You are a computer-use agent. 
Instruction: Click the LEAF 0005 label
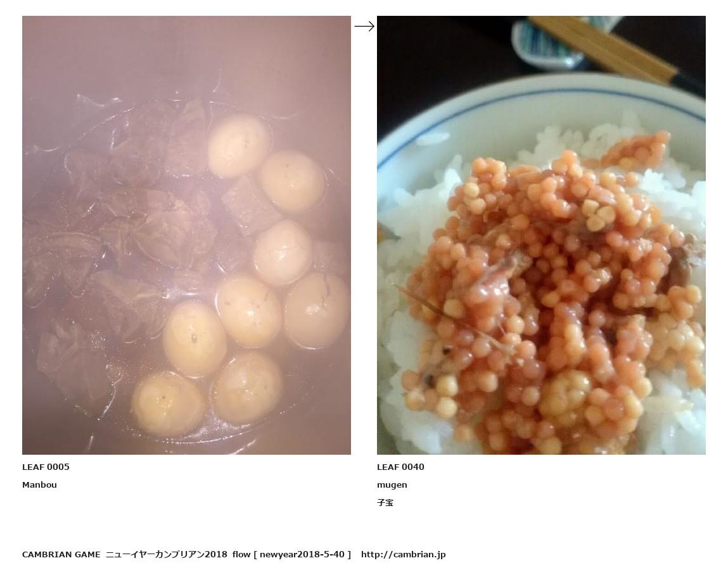pos(46,467)
